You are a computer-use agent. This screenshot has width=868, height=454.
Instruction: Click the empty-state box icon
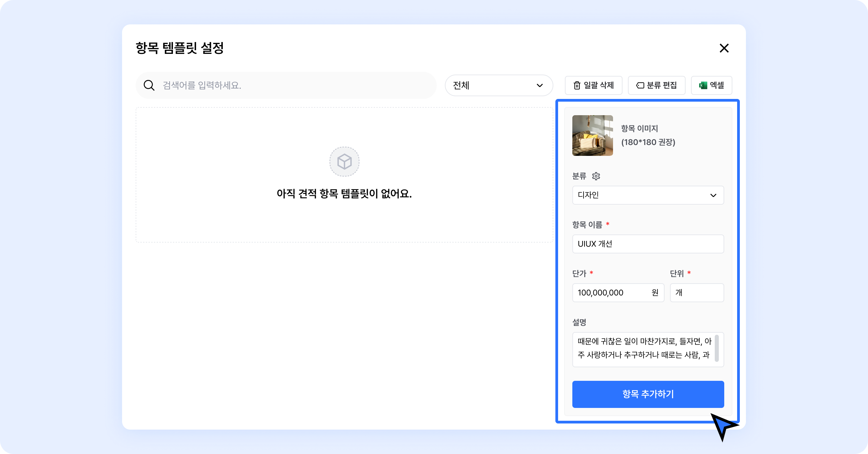coord(344,162)
